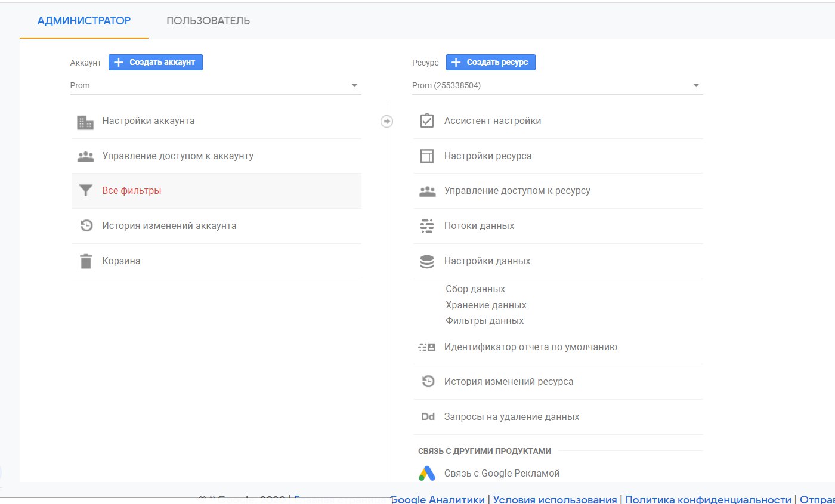Click the database icon beside Настройки данных
Viewport: 835px width, 504px height.
[427, 261]
